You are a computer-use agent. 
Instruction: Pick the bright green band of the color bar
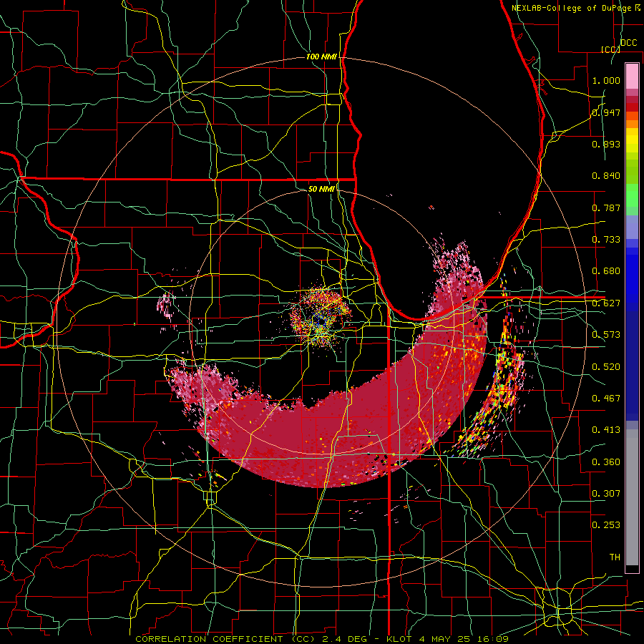[632, 194]
